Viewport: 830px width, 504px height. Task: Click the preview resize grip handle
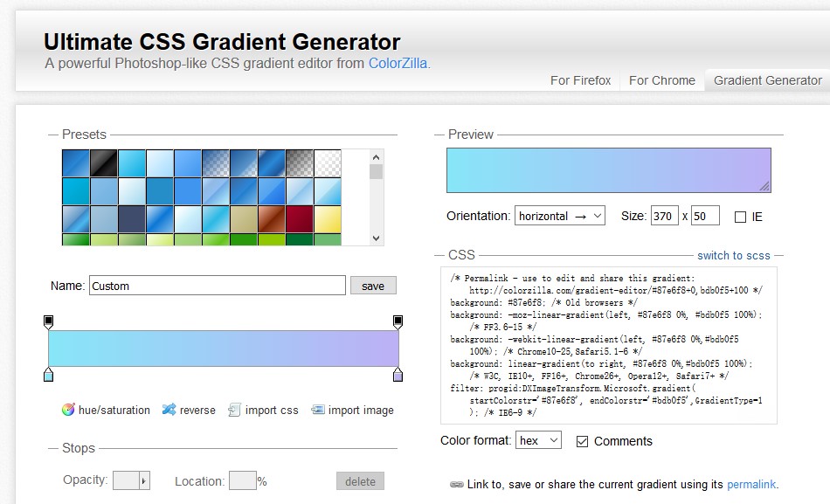pos(764,185)
